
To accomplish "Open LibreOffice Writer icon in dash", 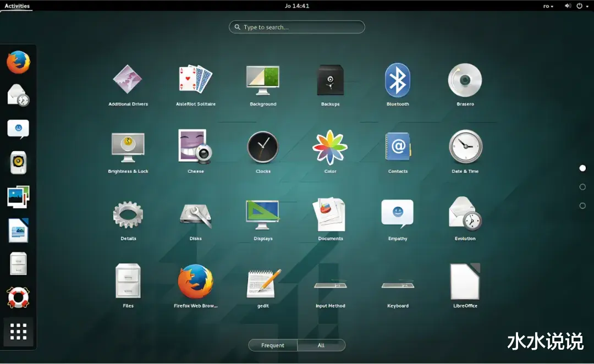I will (18, 230).
